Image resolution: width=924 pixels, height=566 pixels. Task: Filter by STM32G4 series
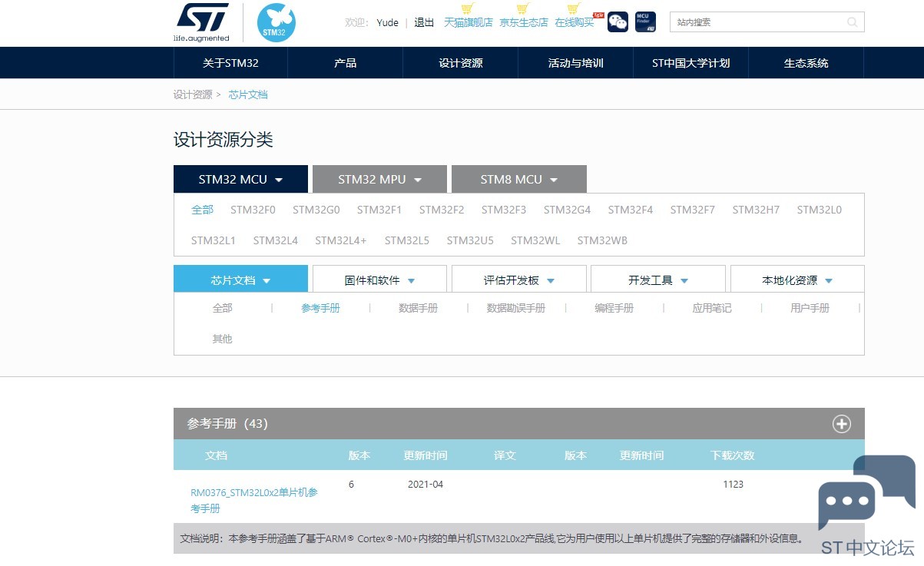click(567, 210)
